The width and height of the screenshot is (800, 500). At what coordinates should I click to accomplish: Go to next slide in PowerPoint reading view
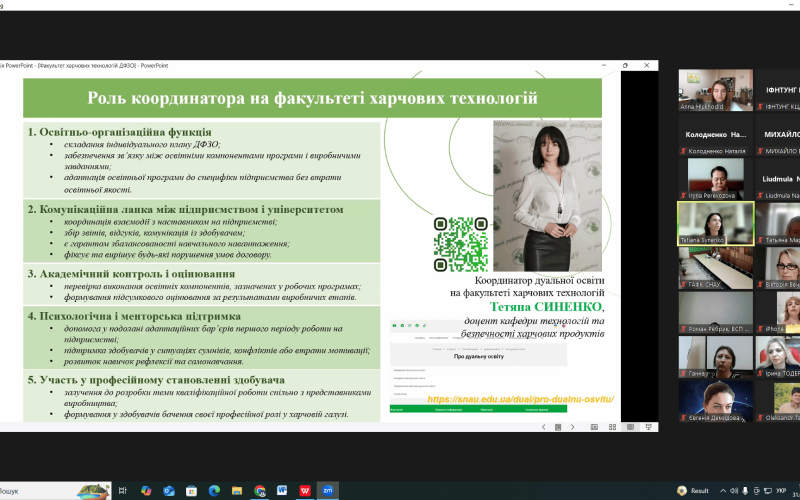(x=572, y=427)
